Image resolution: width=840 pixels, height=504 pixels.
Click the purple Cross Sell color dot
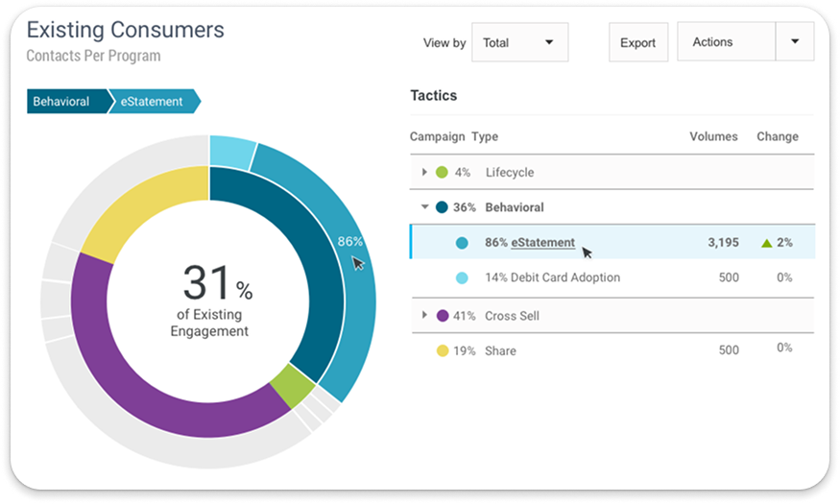click(442, 316)
